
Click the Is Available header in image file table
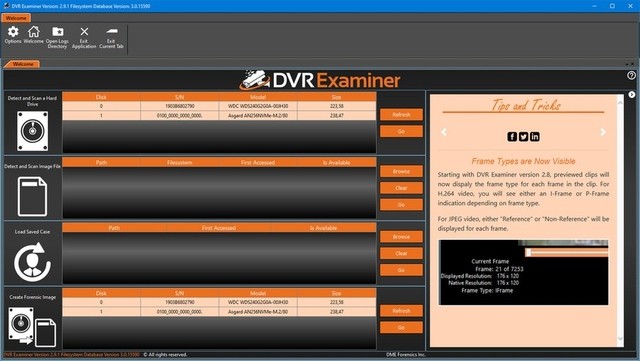tap(336, 163)
